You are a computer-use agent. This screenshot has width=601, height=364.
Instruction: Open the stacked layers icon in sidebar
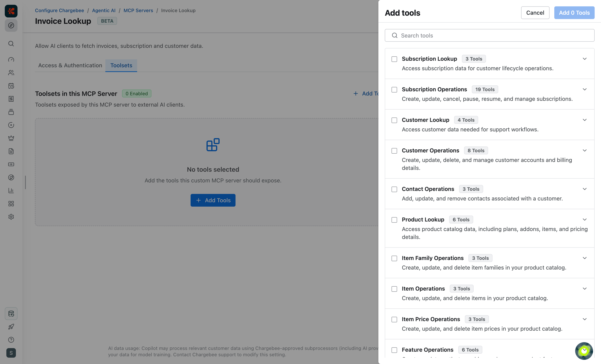(11, 112)
